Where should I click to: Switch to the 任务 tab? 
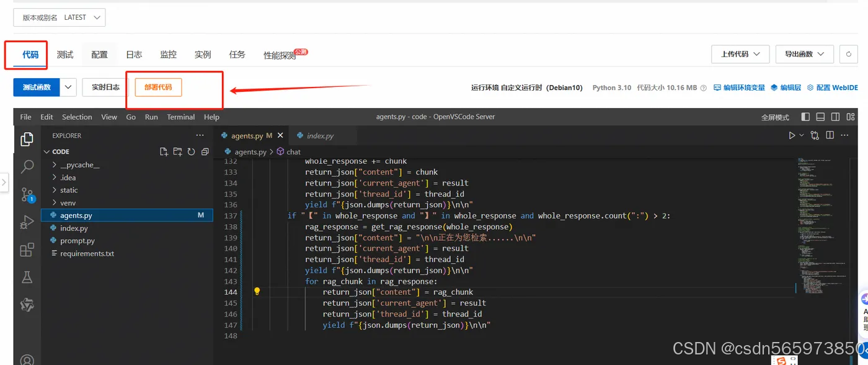[237, 55]
